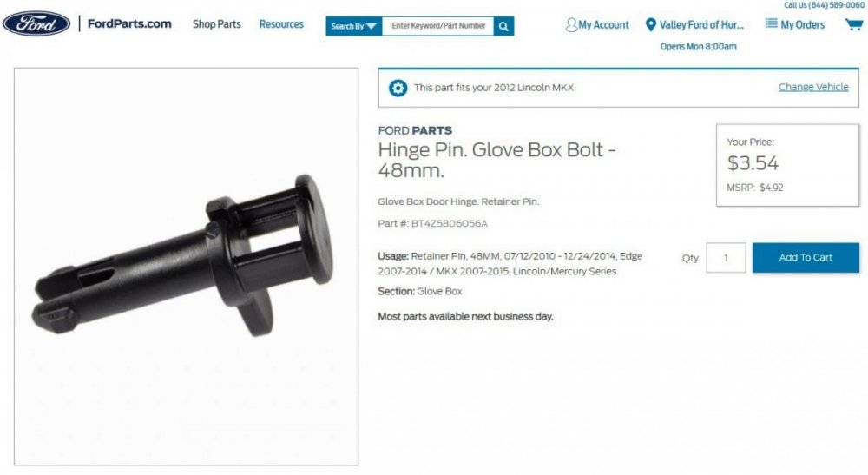Viewport: 868px width, 475px height.
Task: Open the shopping cart icon
Action: coord(853,24)
